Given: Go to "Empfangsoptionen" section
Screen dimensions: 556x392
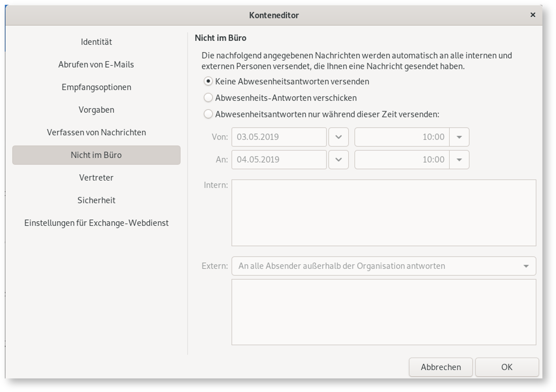Looking at the screenshot, I should pos(96,87).
